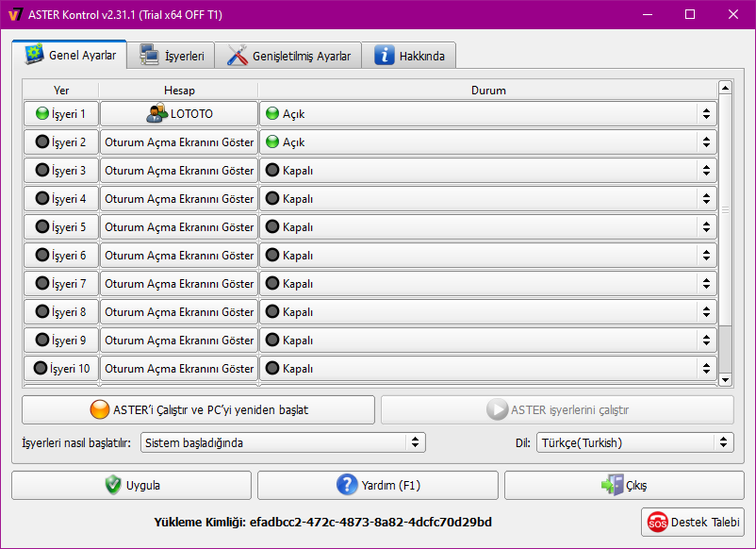The image size is (756, 549).
Task: Click the green status light for İşyeri 1
Action: (x=42, y=114)
